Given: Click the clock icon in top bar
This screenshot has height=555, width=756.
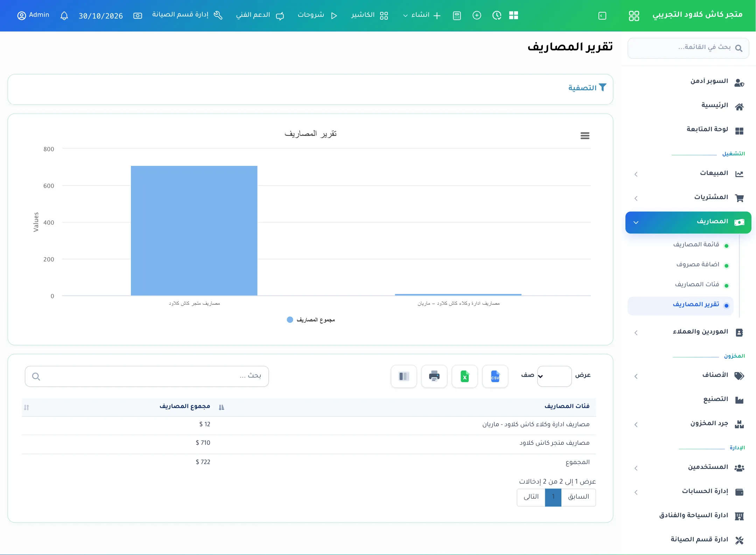Looking at the screenshot, I should [x=497, y=15].
